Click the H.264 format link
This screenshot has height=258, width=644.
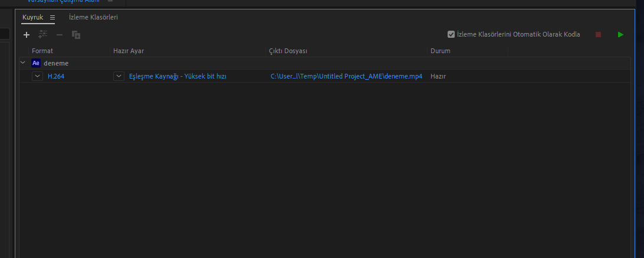56,76
